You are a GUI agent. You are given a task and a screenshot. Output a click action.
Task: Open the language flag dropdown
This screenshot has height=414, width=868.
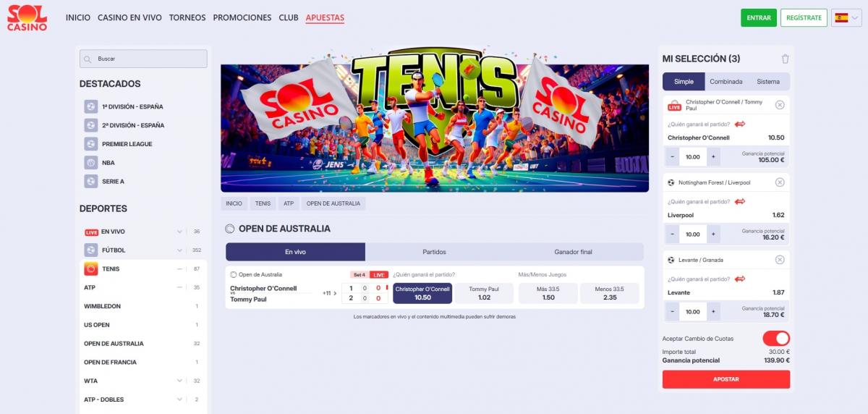pyautogui.click(x=846, y=17)
